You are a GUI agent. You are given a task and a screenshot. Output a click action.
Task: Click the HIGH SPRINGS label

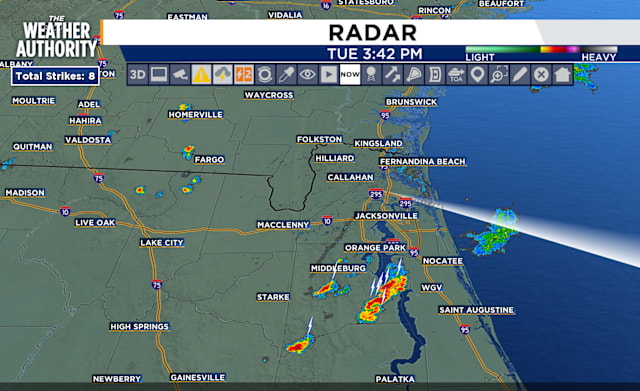[x=140, y=327]
